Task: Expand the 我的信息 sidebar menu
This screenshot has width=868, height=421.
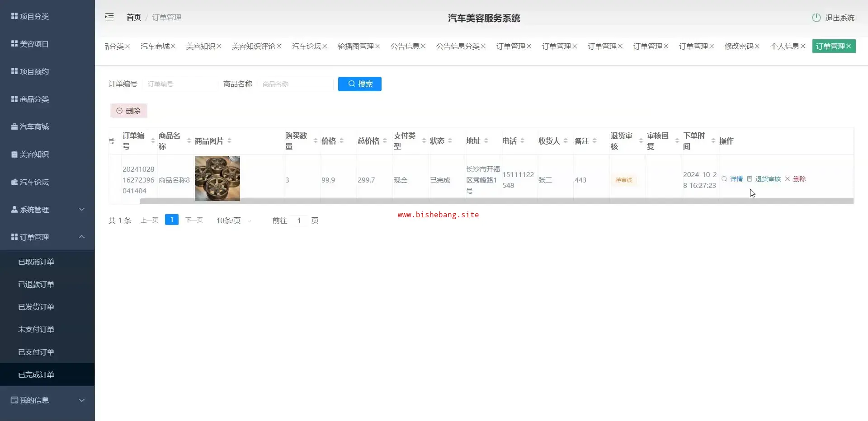Action: 47,400
